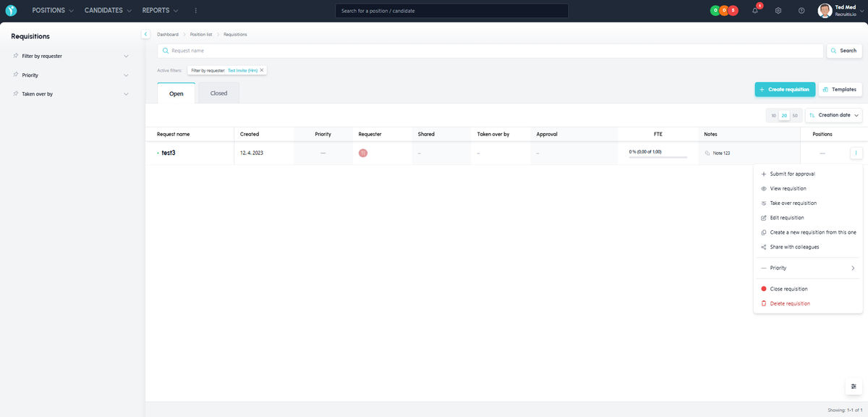
Task: Open the table settings sliders icon
Action: [x=854, y=387]
